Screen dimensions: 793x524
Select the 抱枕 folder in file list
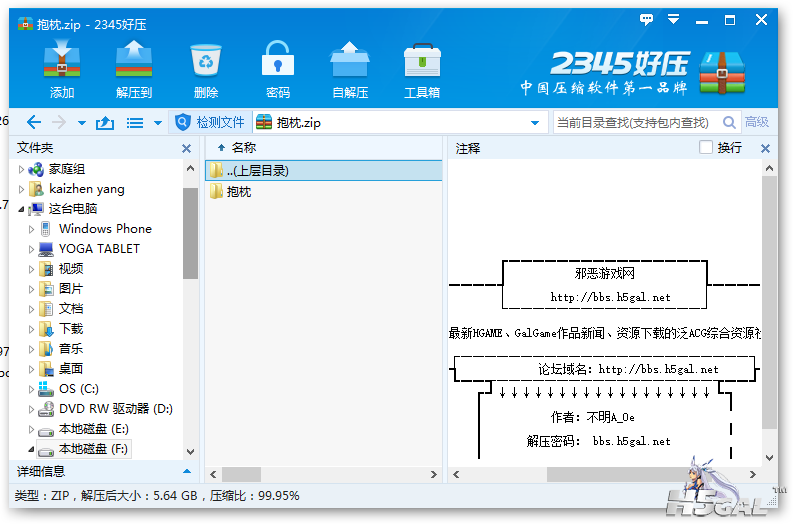[324, 192]
